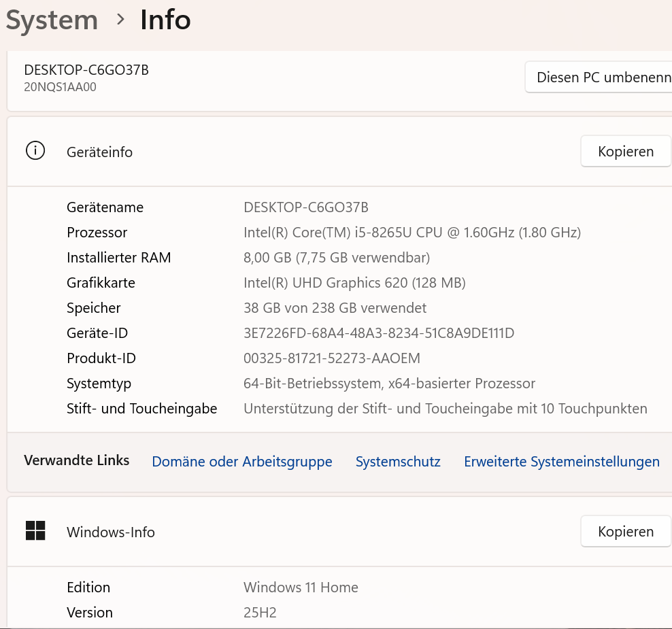Collapse the Geräteinfo section header
This screenshot has height=629, width=672.
[339, 151]
